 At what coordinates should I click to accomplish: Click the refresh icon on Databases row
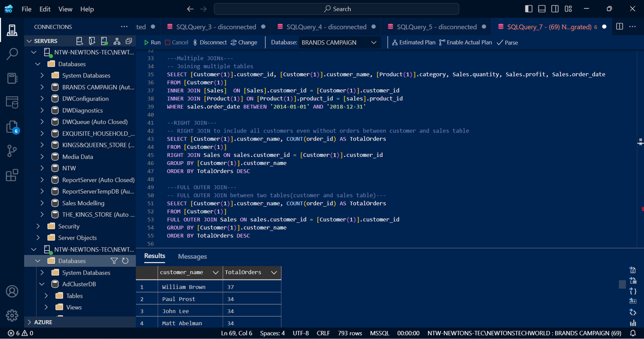click(126, 261)
